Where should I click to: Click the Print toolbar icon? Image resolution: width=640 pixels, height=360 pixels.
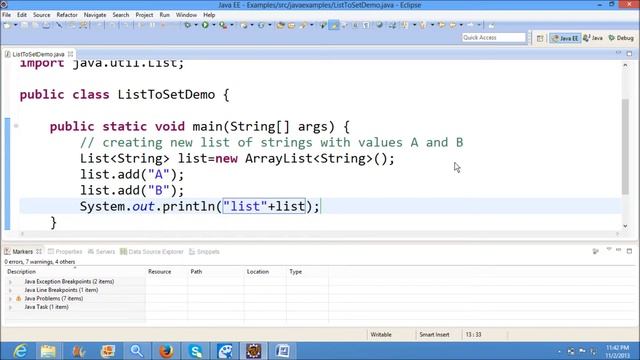tap(46, 25)
